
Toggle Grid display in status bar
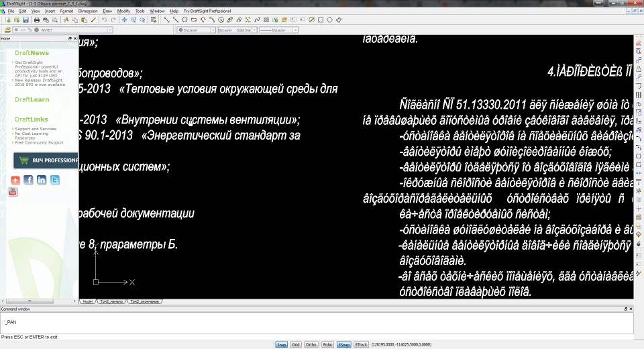pos(296,344)
